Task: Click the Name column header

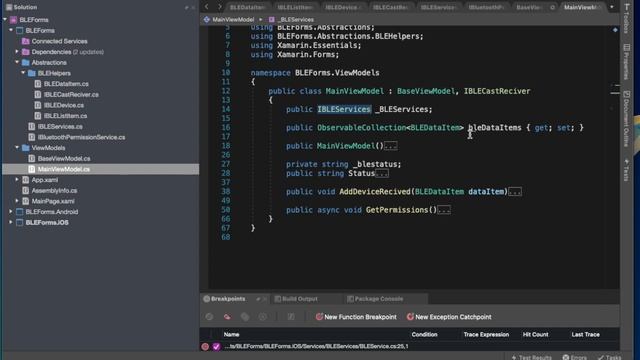Action: coord(231,334)
